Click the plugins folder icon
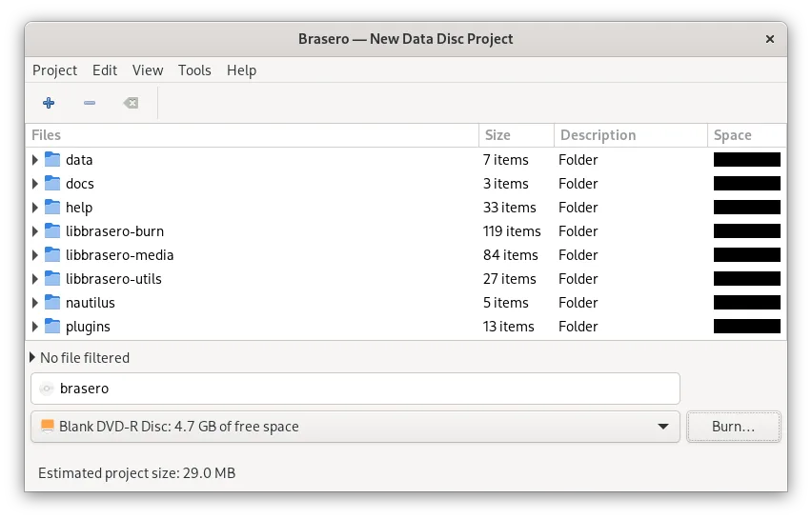812x519 pixels. (x=52, y=326)
